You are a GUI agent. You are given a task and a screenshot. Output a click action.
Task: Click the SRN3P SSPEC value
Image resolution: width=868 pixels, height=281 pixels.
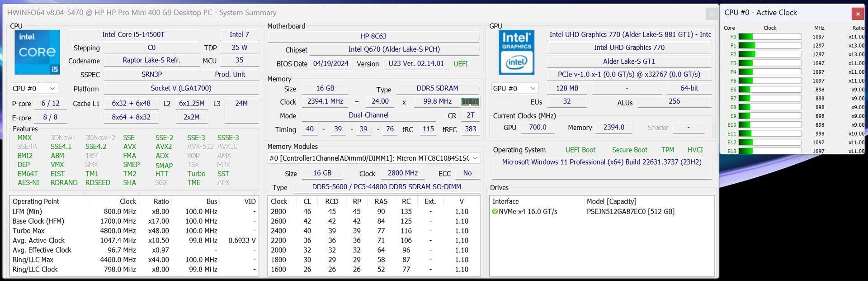(x=151, y=74)
